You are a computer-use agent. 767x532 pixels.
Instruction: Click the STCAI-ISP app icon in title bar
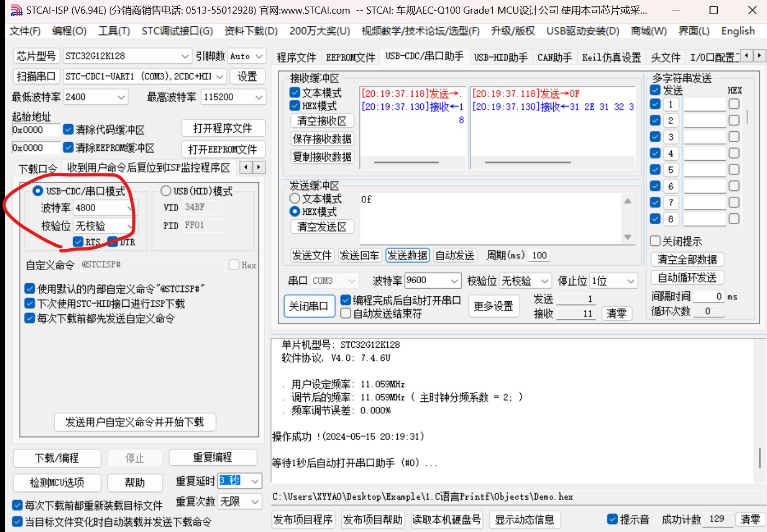coord(16,10)
